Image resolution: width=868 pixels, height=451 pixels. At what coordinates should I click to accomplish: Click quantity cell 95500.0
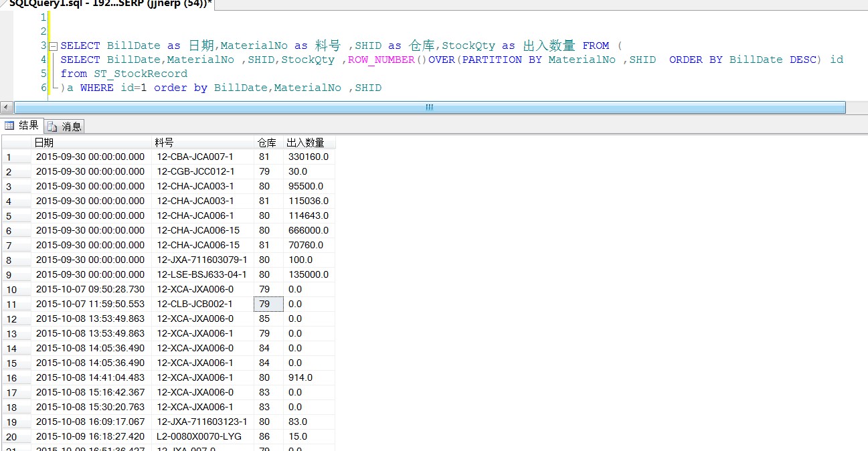pos(309,186)
